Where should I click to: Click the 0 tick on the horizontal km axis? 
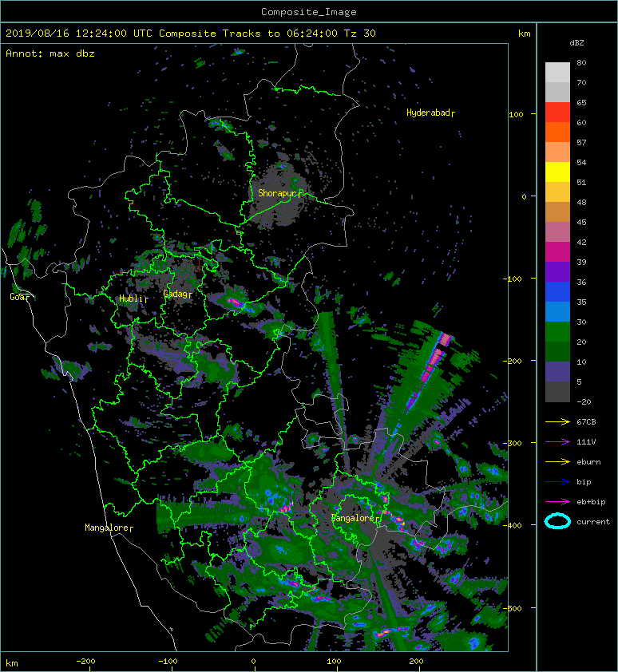point(253,661)
